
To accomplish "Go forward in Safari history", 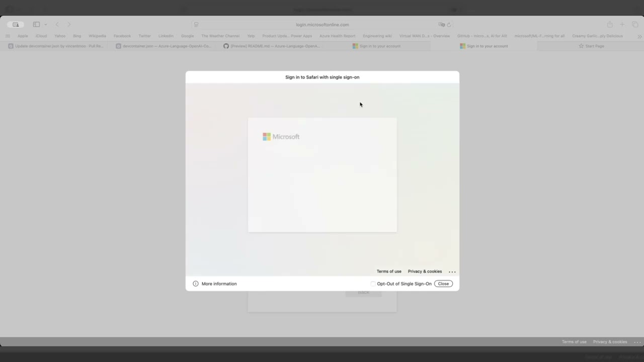I will 69,24.
